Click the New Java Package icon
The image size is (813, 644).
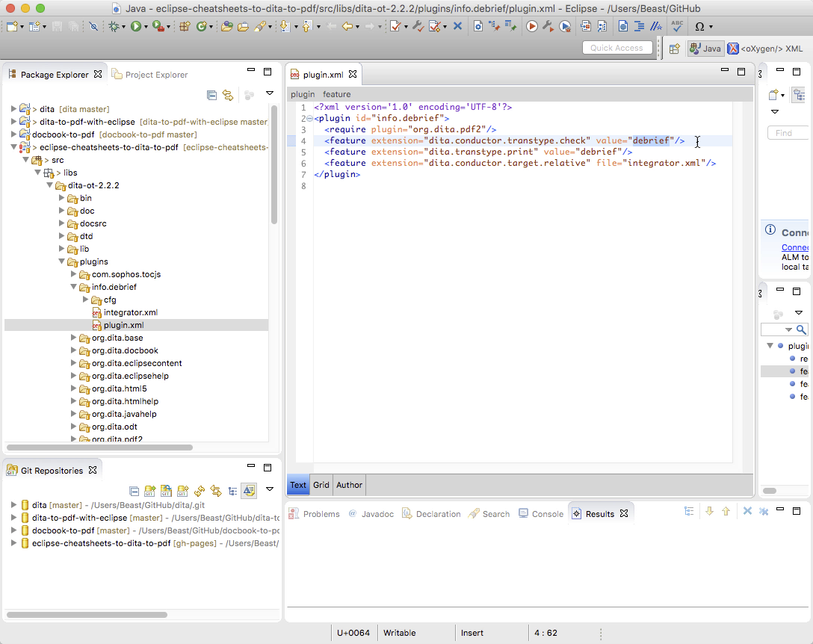click(x=185, y=26)
